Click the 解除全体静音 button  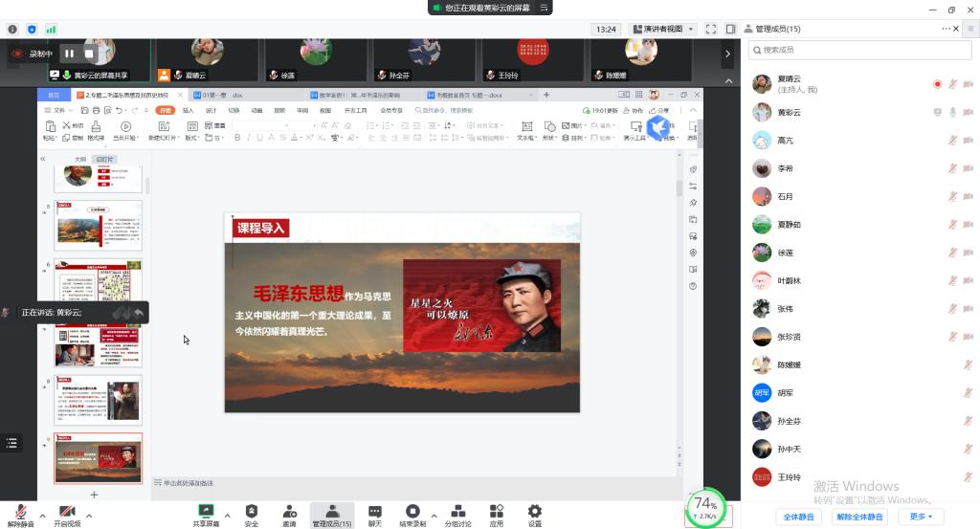click(858, 517)
